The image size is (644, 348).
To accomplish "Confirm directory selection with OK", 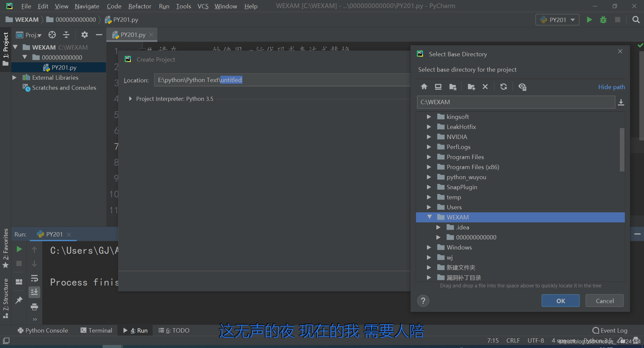I will (560, 301).
